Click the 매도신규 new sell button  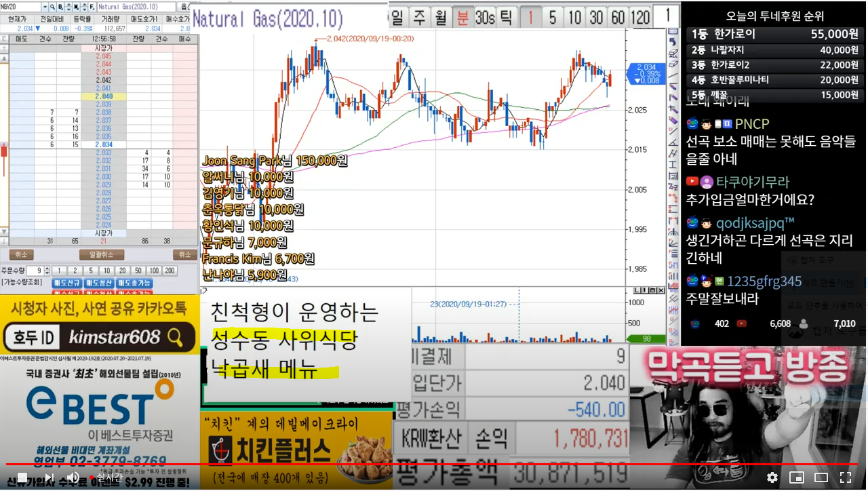click(66, 283)
